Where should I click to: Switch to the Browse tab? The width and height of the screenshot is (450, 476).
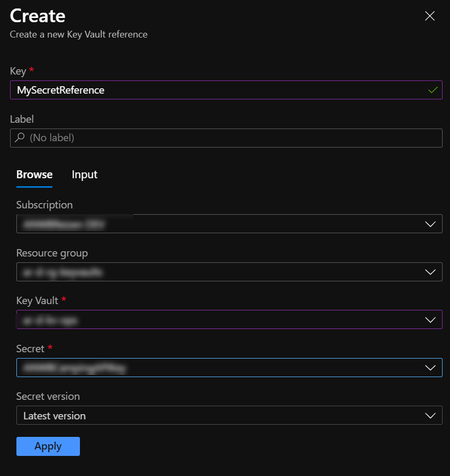pyautogui.click(x=34, y=175)
